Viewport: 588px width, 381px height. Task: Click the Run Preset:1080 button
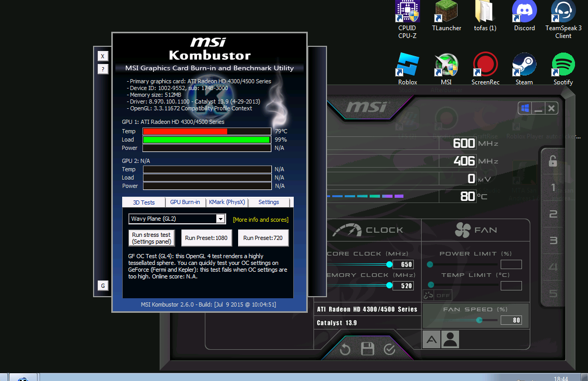coord(206,238)
